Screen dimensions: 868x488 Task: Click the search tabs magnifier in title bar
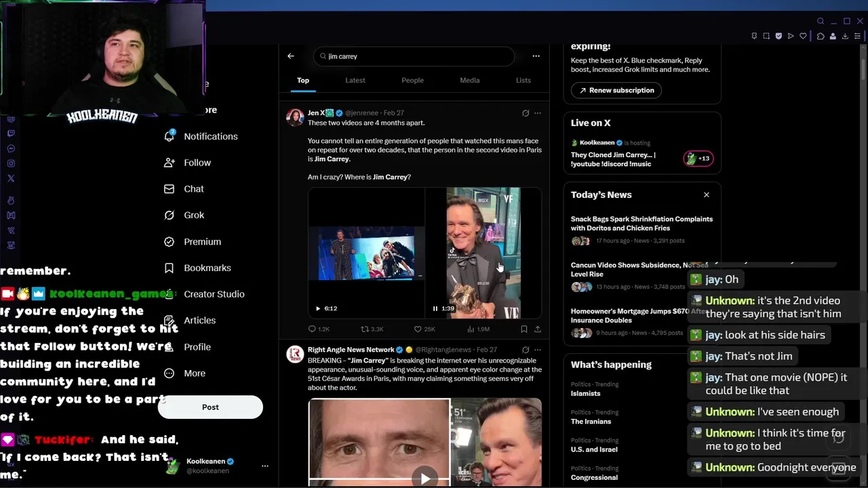[821, 21]
